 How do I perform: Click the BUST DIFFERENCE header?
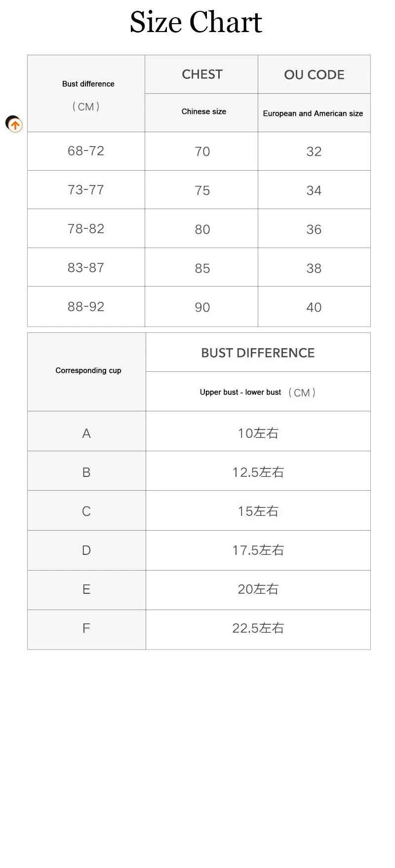point(258,353)
